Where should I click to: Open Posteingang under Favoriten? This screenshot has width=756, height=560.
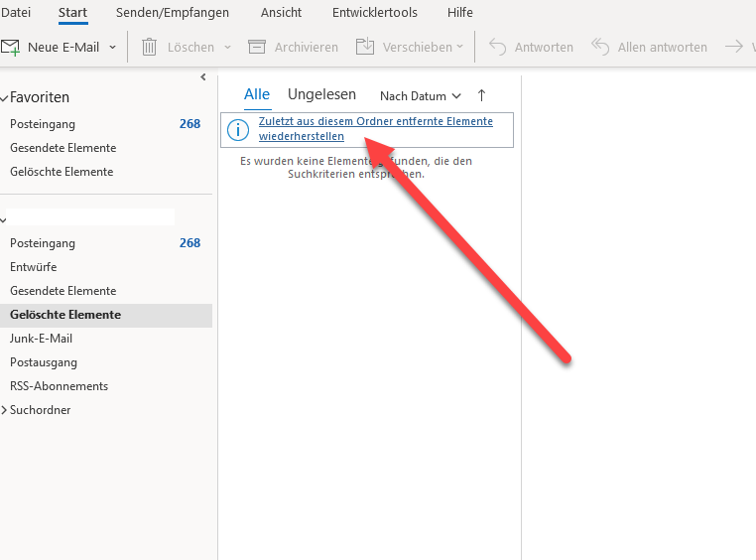pyautogui.click(x=43, y=124)
